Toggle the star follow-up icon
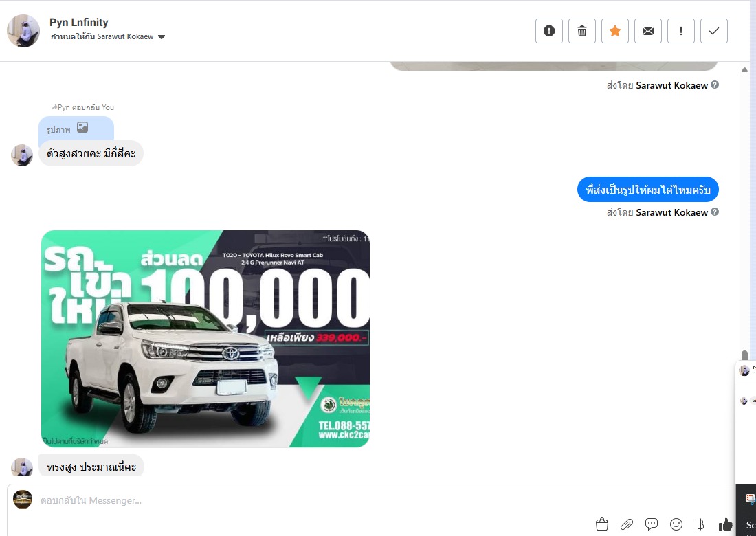This screenshot has width=756, height=536. [614, 31]
